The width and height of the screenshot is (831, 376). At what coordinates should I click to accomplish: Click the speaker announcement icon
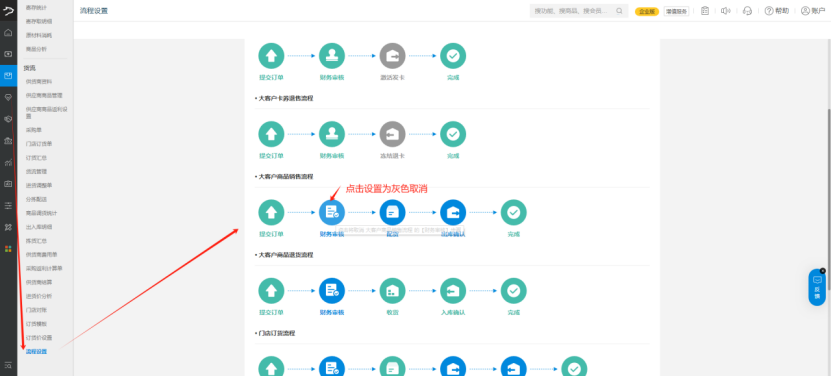[726, 11]
